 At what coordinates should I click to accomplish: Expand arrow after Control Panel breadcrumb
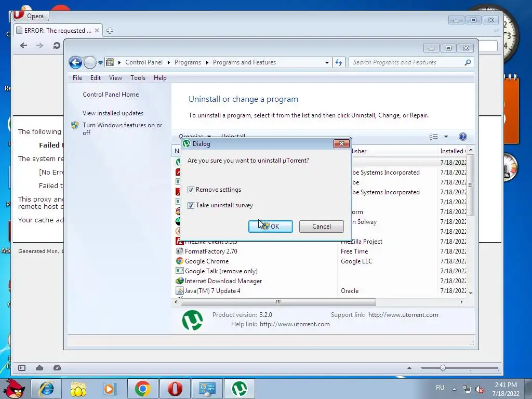coord(169,62)
